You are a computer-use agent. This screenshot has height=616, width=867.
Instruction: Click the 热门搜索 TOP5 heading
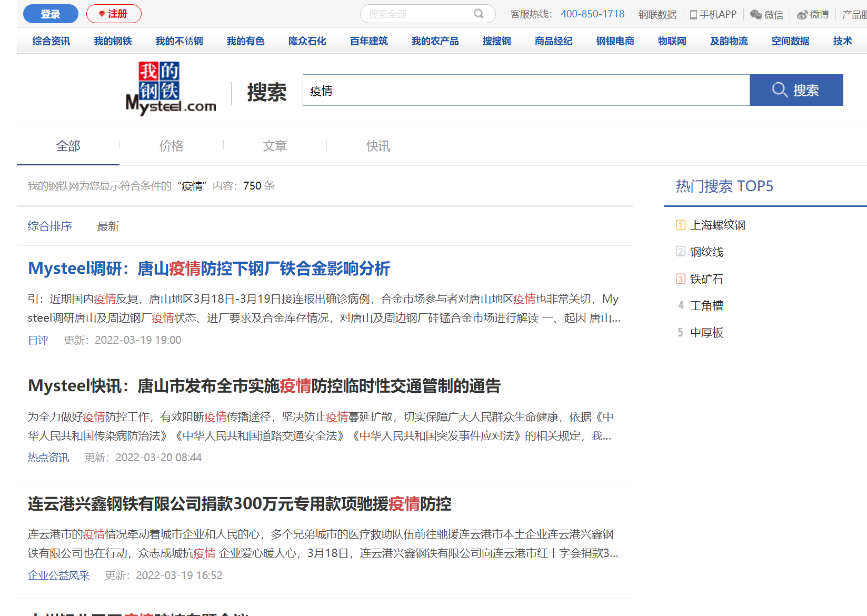point(724,186)
